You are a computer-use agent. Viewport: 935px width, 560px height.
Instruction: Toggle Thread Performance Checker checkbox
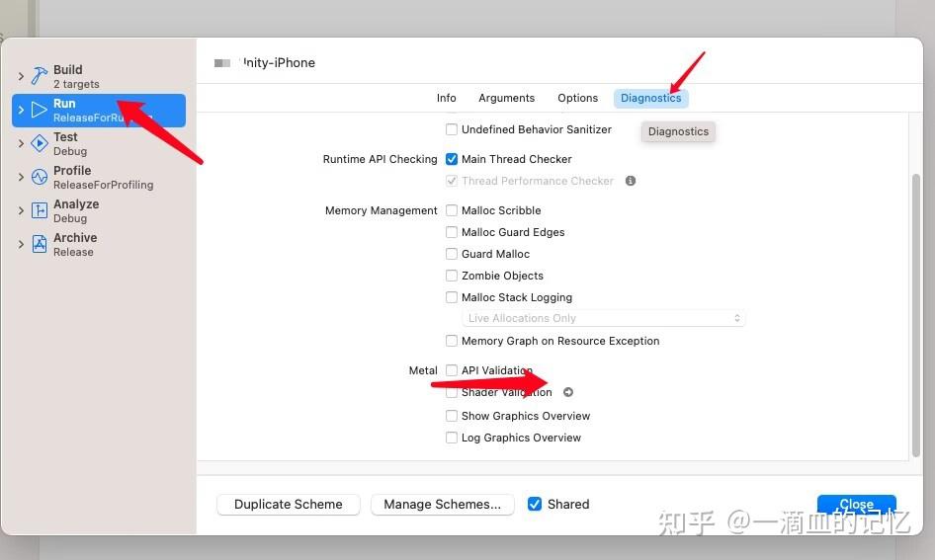452,181
